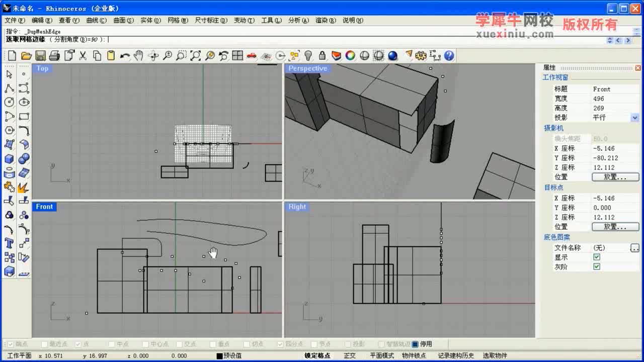Uncheck the 显示 checkbox in properties
Screen dimensions: 644x362
point(597,257)
